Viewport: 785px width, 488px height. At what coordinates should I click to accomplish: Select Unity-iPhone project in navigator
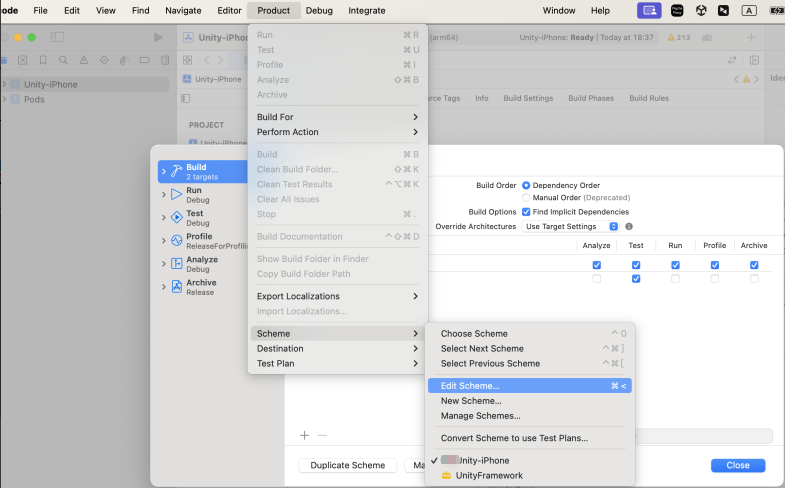85,84
